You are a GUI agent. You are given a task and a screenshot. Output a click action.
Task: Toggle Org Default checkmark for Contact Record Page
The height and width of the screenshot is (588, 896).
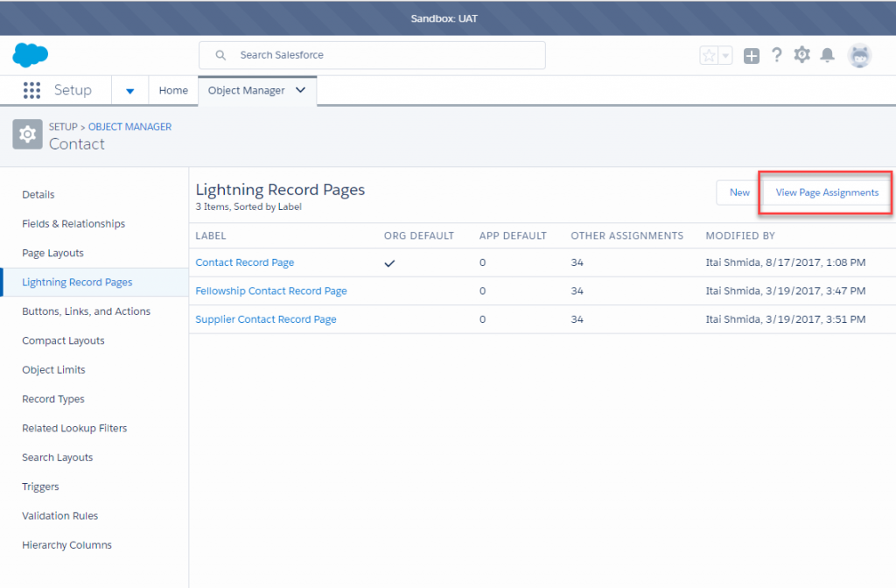389,262
